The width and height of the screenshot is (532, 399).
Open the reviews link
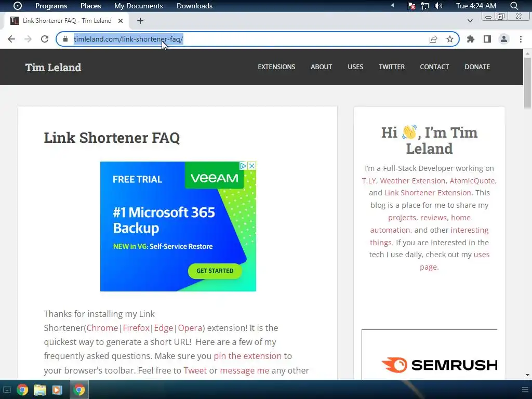434,218
